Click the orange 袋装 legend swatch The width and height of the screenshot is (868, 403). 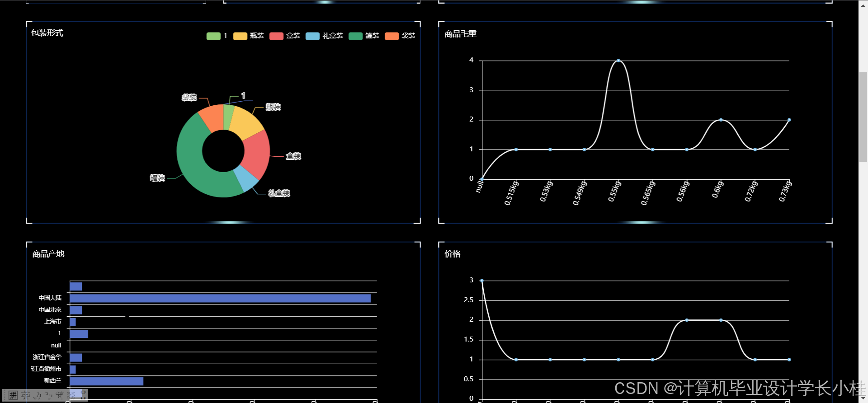point(392,36)
